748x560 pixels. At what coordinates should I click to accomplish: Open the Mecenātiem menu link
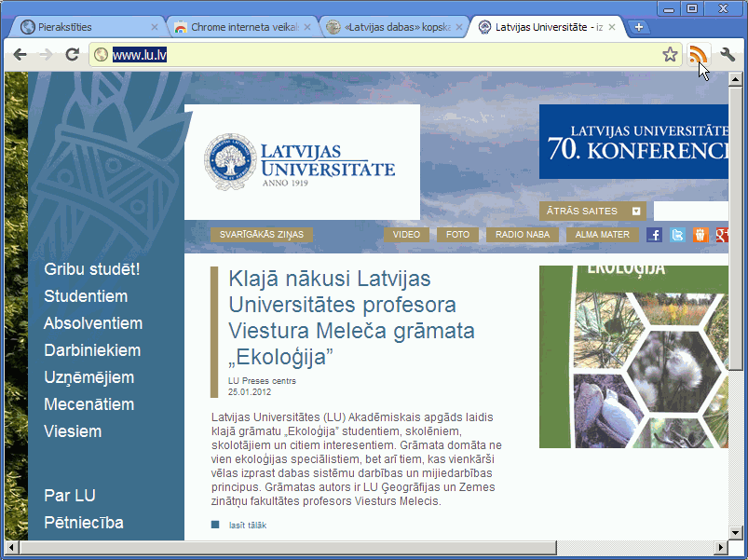coord(89,404)
